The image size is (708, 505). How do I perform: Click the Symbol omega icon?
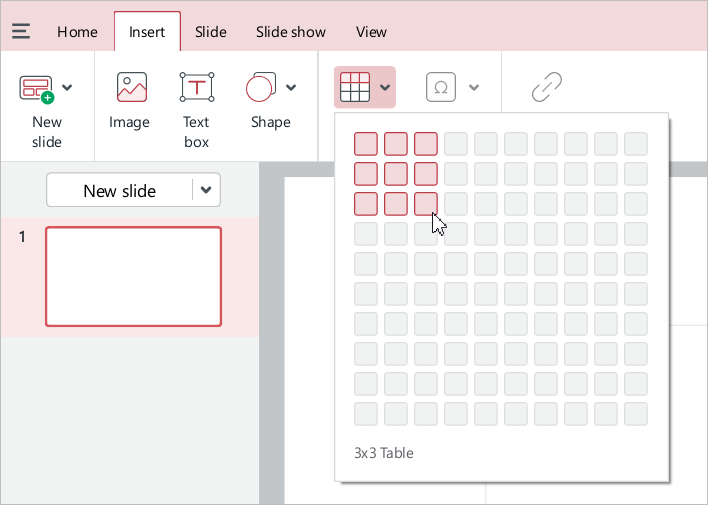tap(441, 88)
